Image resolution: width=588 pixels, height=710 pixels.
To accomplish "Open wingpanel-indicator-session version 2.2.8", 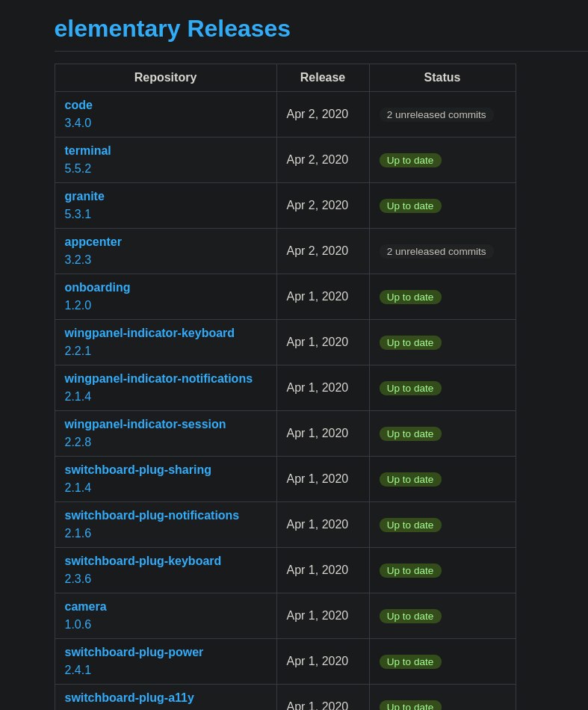I will tap(78, 442).
